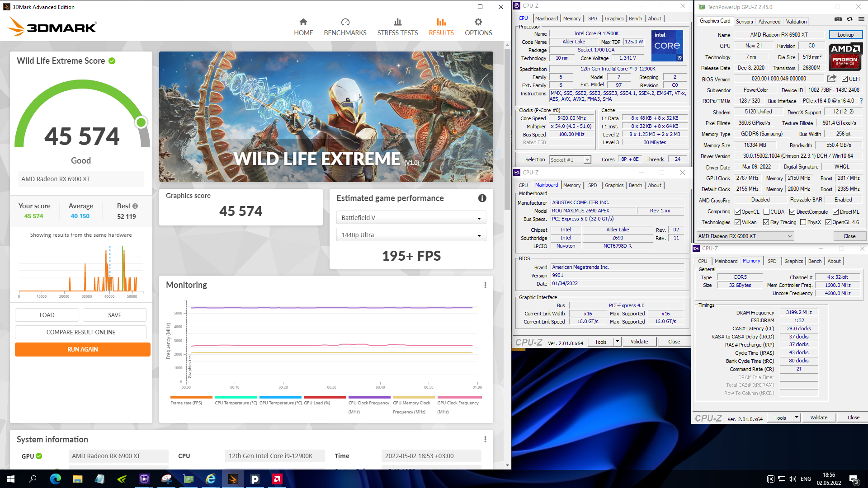Image resolution: width=868 pixels, height=488 pixels.
Task: Click GPU-Z screenshot camera icon
Action: tap(838, 19)
